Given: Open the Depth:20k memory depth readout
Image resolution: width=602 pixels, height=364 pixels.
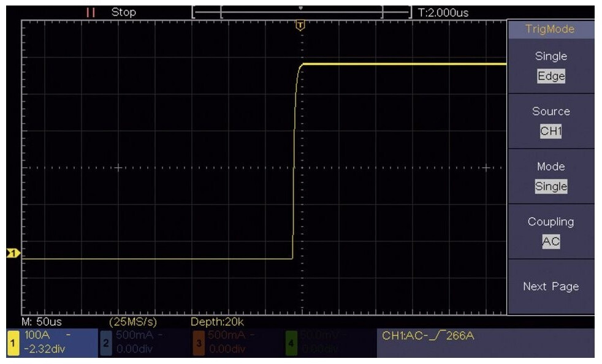Looking at the screenshot, I should point(217,321).
